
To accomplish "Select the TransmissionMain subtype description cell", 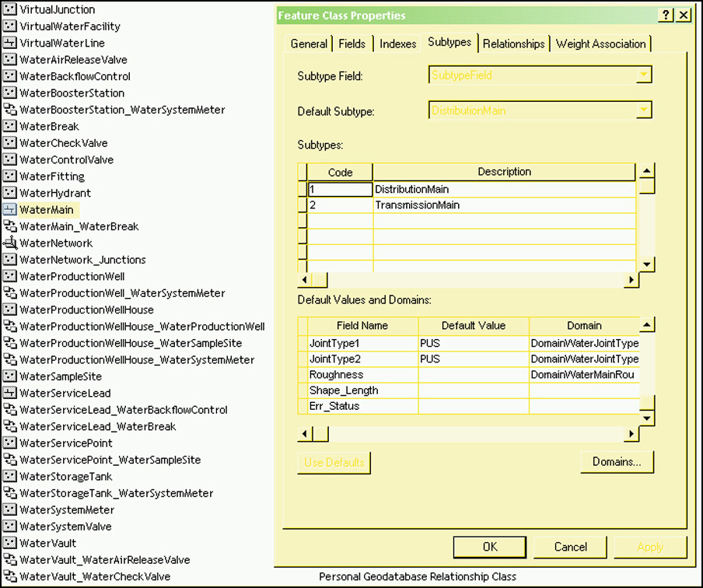I will 505,205.
